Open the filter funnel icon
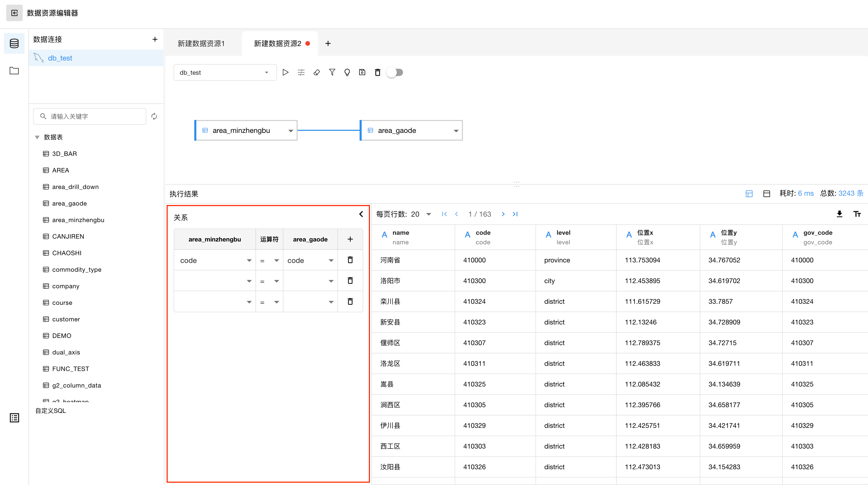Image resolution: width=868 pixels, height=485 pixels. coord(332,72)
